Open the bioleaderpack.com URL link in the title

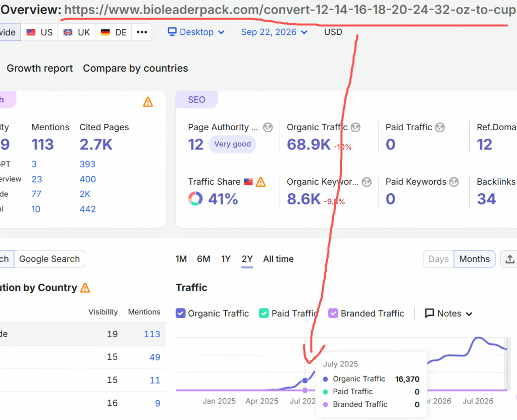(290, 10)
